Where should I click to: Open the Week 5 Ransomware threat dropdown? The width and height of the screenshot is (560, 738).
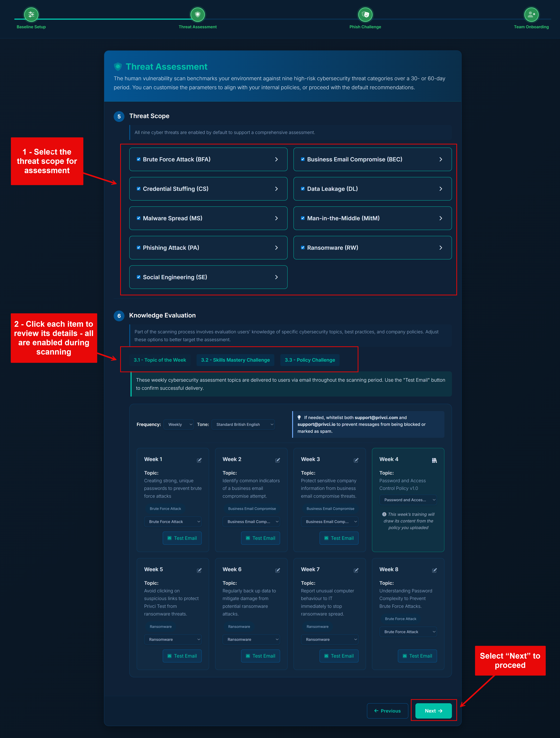point(173,639)
